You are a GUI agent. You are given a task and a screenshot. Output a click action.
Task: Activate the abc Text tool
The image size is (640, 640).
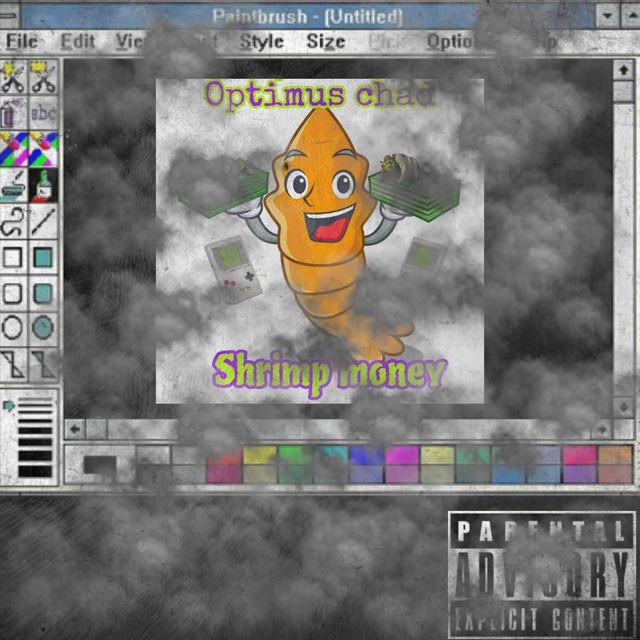point(43,113)
